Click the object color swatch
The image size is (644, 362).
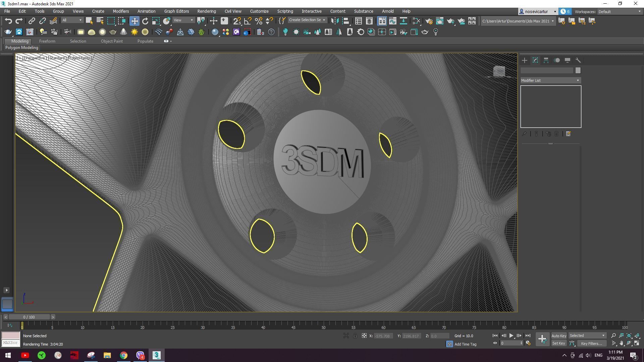[578, 70]
